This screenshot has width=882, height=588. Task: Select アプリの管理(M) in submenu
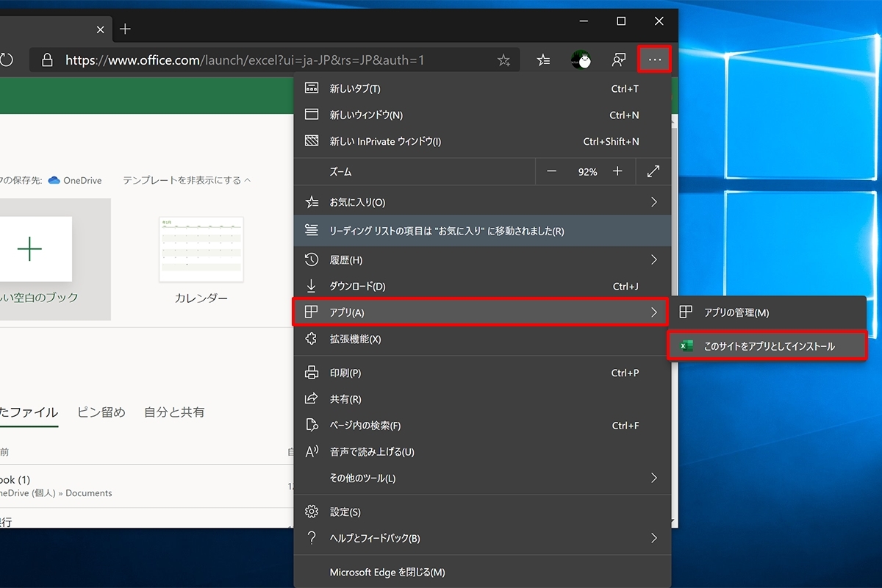[x=768, y=313]
